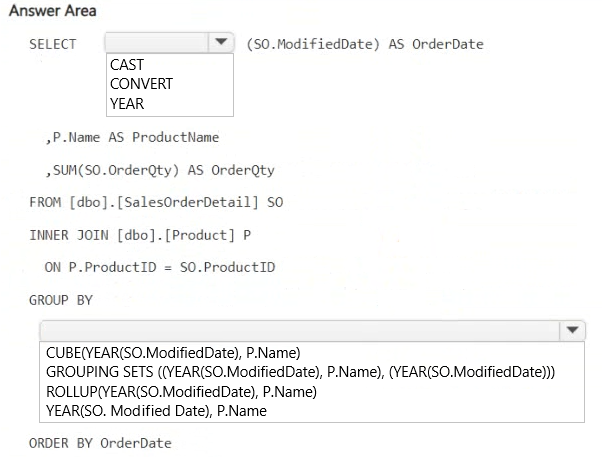The height and width of the screenshot is (457, 602).
Task: Choose CONVERT from the function list
Action: click(141, 84)
